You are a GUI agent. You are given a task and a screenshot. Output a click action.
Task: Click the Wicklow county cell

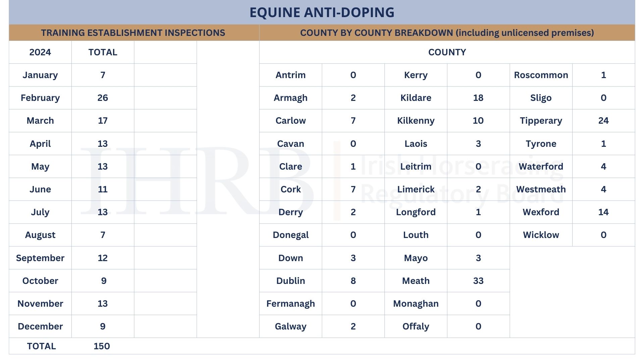coord(541,235)
